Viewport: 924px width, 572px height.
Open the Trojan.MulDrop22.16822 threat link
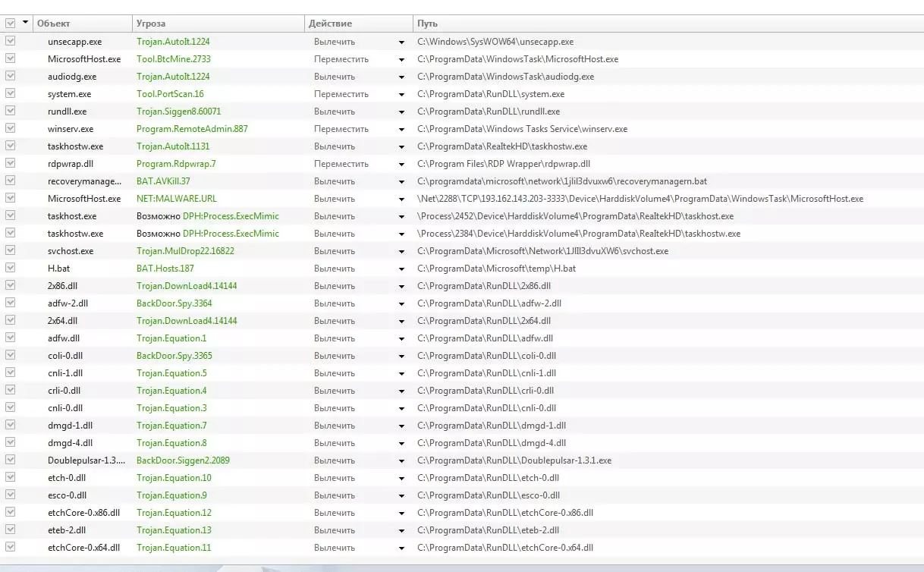point(185,251)
